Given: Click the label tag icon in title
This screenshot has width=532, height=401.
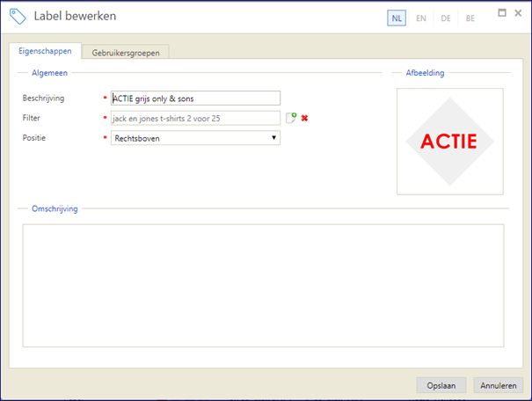Looking at the screenshot, I should (18, 17).
